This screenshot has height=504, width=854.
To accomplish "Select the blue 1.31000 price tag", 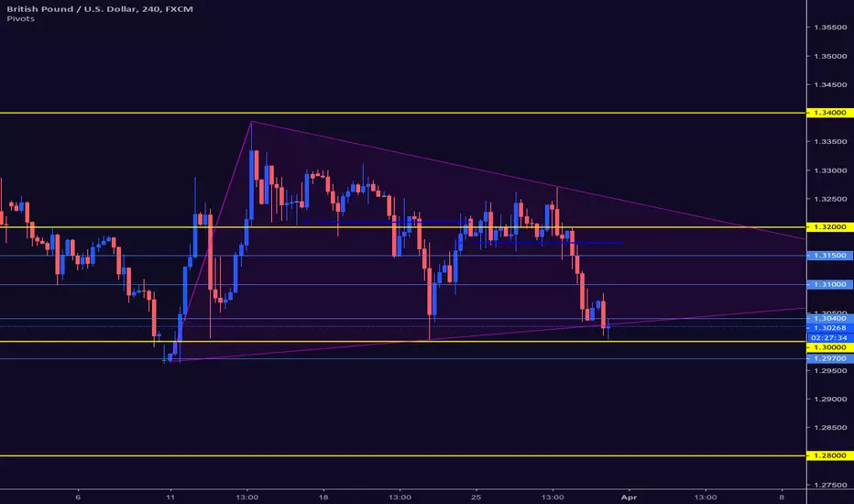I will 830,284.
